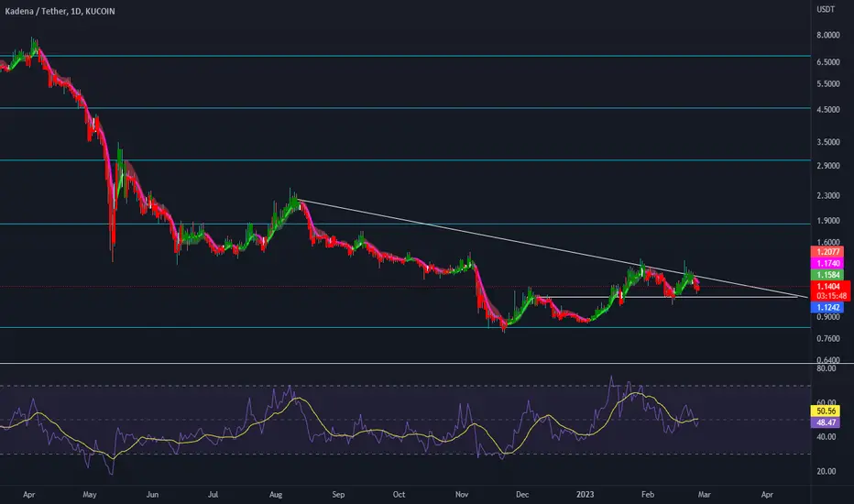Click the current price tag 1.1404
The width and height of the screenshot is (854, 504).
tap(830, 286)
